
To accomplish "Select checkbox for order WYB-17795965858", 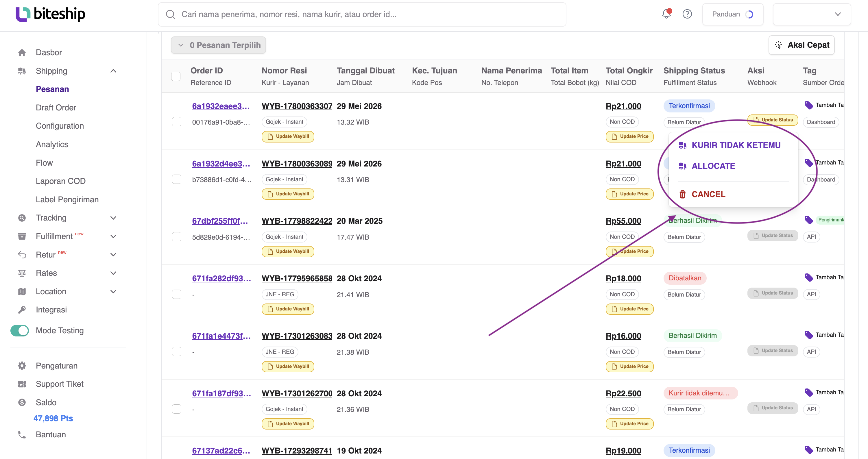I will click(x=177, y=294).
